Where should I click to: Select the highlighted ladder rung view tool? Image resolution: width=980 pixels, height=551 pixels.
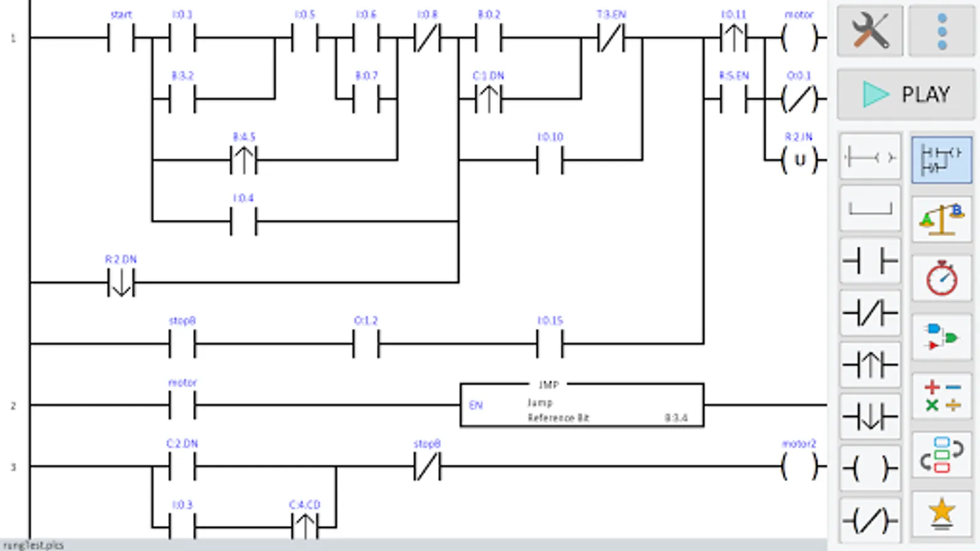pos(941,160)
